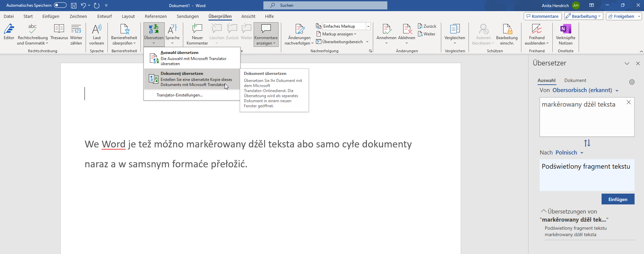The image size is (644, 254).
Task: Switch to the Sendungen ribbon tab
Action: pos(188,16)
